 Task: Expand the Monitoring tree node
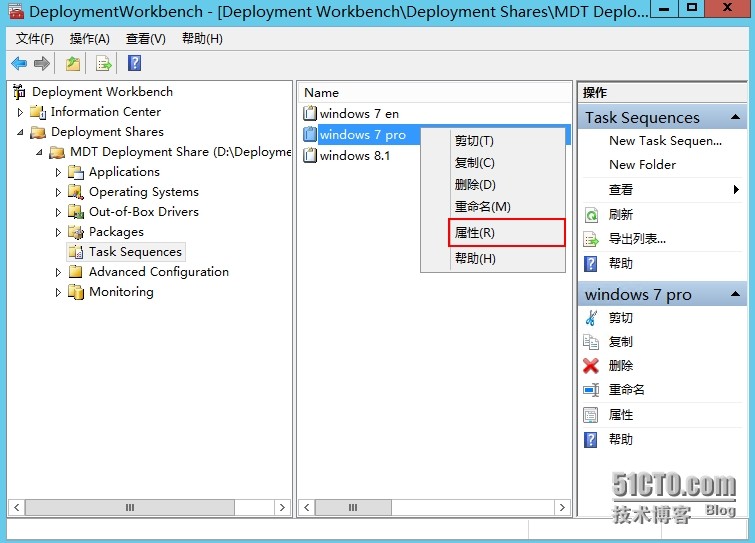(x=58, y=292)
